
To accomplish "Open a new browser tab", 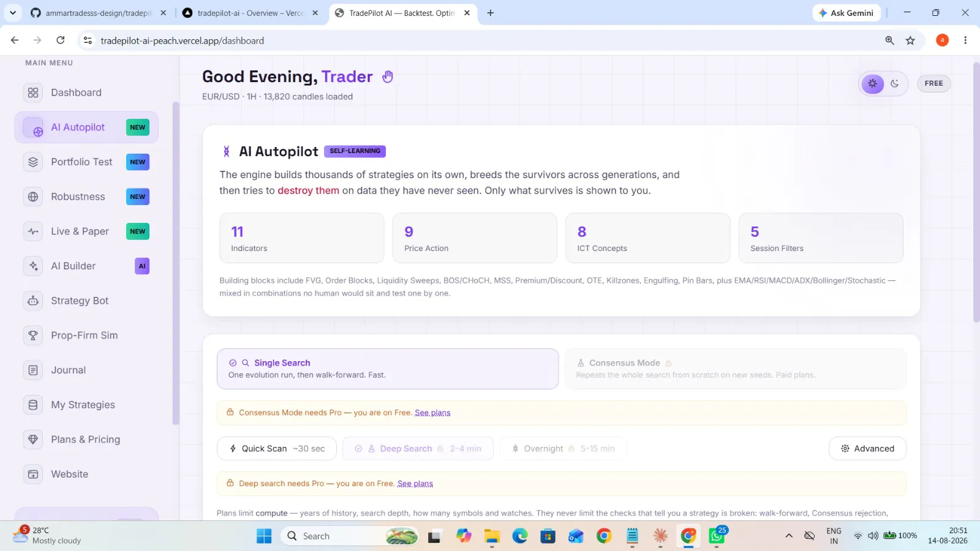I will pos(491,13).
